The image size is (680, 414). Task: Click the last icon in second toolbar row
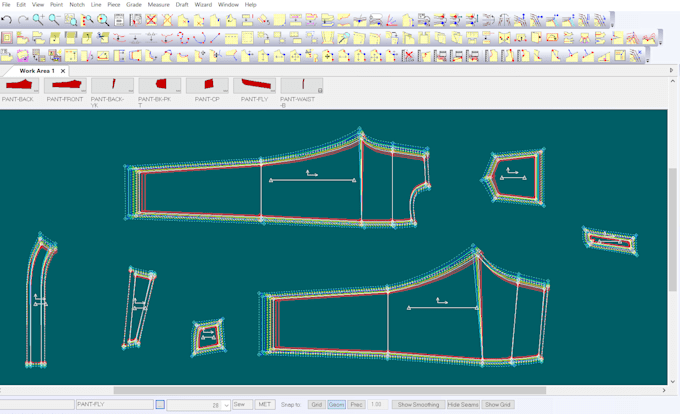click(649, 38)
